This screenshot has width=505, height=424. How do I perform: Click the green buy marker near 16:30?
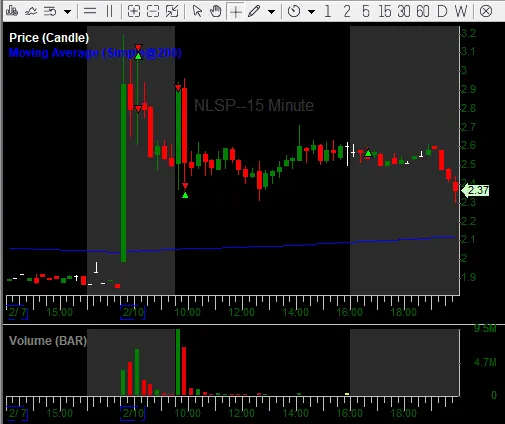[x=368, y=153]
